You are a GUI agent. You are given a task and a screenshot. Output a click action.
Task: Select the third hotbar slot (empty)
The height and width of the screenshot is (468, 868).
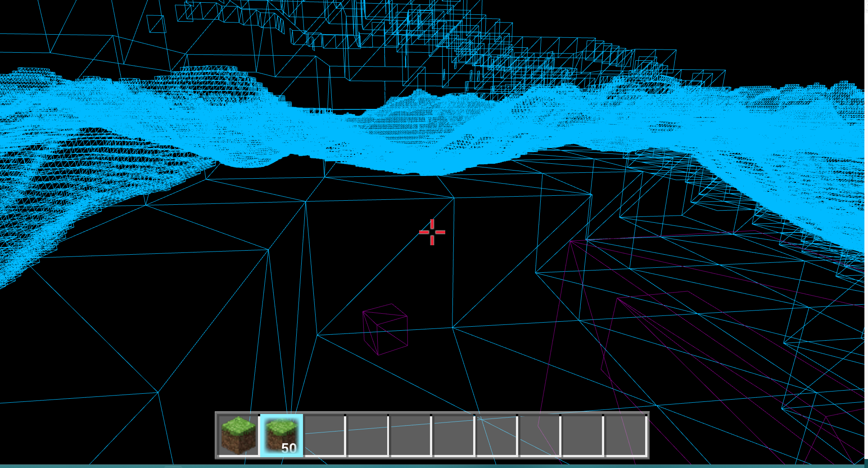325,435
